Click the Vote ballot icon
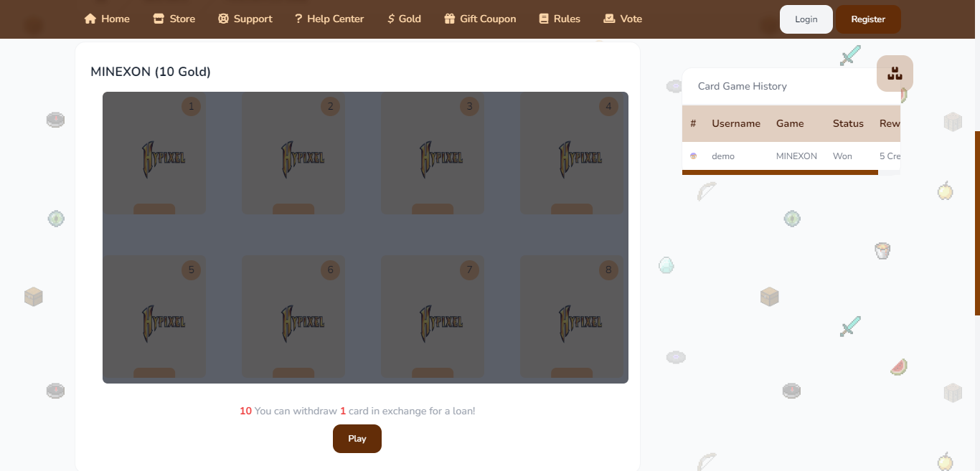980x471 pixels. coord(609,19)
